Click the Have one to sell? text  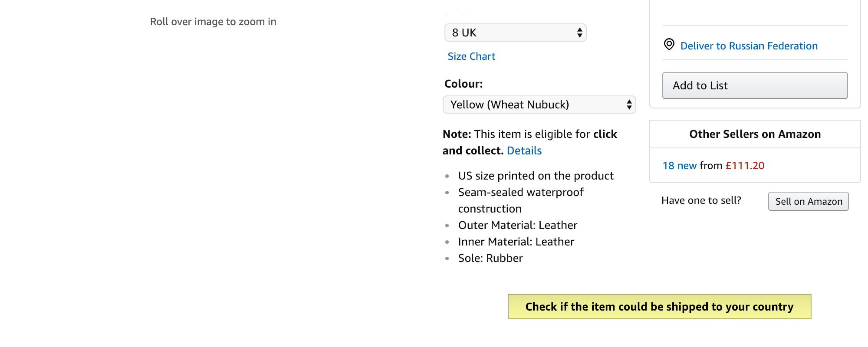[x=701, y=200]
